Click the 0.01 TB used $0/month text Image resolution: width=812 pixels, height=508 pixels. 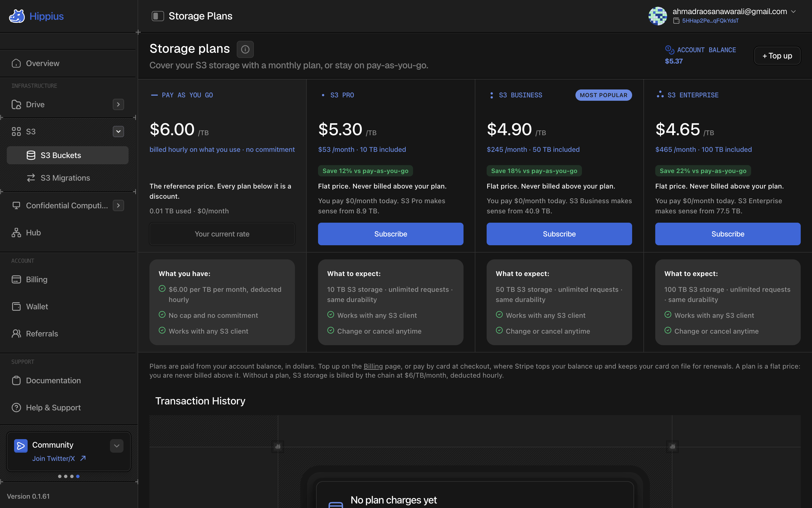coord(189,211)
